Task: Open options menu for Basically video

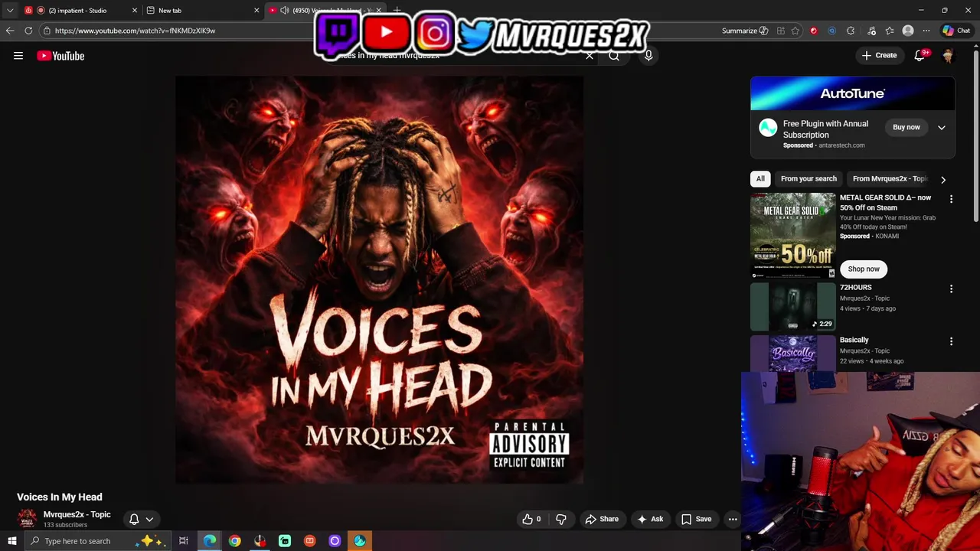Action: [951, 341]
